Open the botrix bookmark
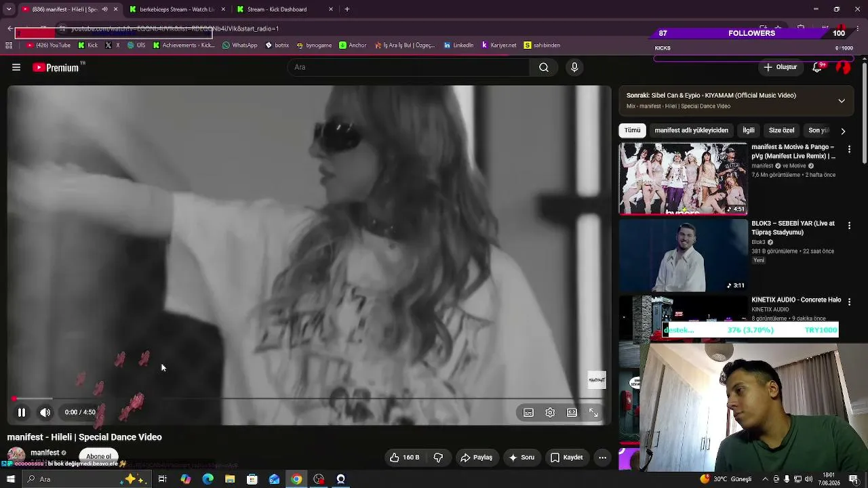 pos(277,45)
